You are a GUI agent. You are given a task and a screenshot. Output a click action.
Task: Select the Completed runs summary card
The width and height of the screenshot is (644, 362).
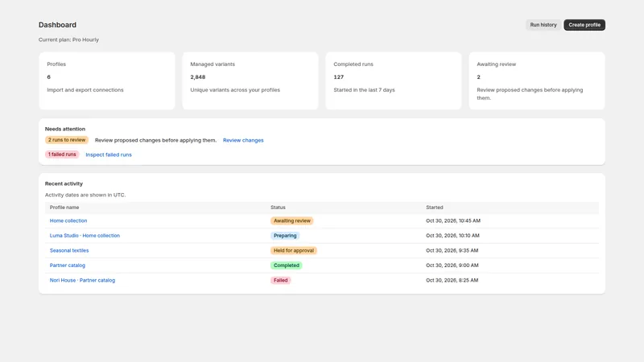click(394, 81)
